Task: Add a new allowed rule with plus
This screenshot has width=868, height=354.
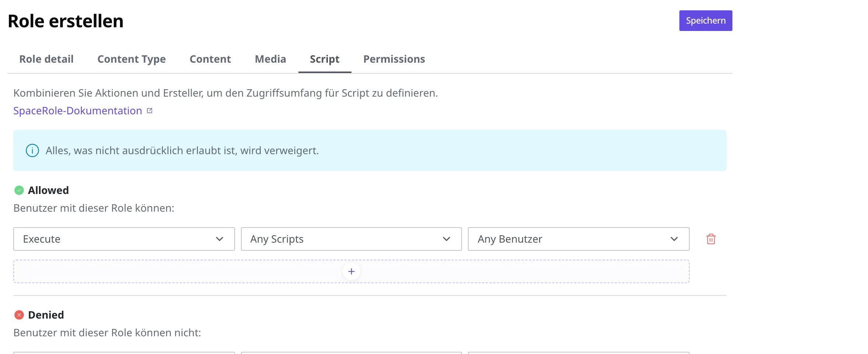Action: (351, 271)
